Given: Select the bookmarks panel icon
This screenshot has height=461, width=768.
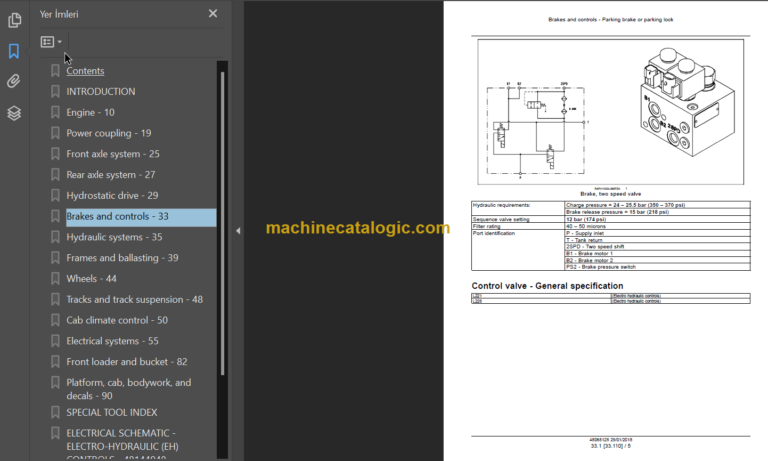Looking at the screenshot, I should tap(14, 51).
